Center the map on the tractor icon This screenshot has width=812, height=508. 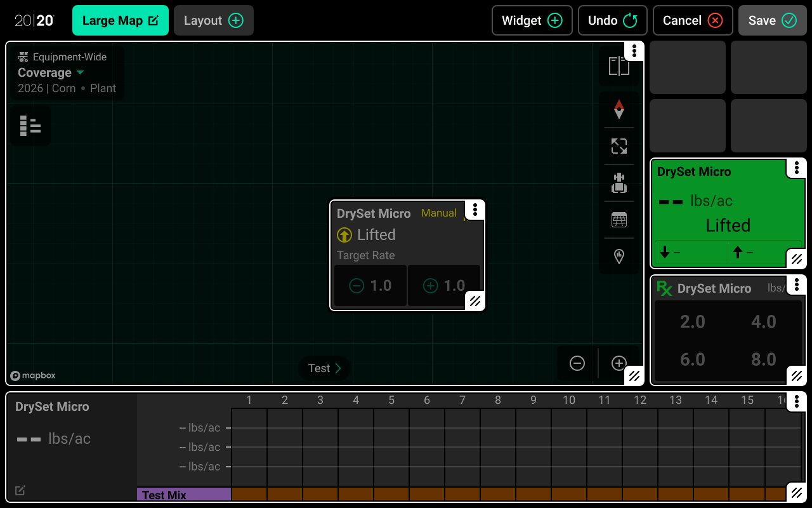click(619, 184)
